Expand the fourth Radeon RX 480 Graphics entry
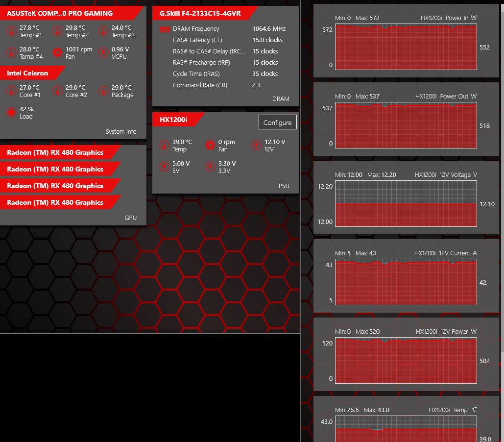 60,202
